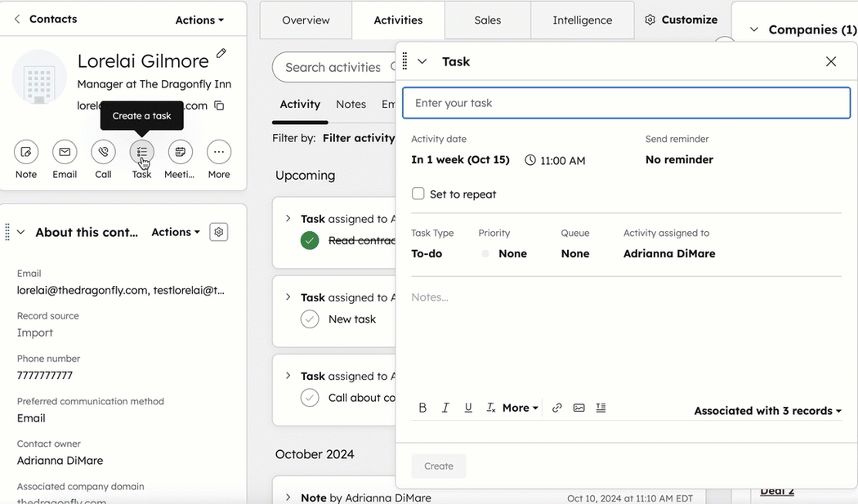
Task: Open the Intelligence tab
Action: [582, 20]
